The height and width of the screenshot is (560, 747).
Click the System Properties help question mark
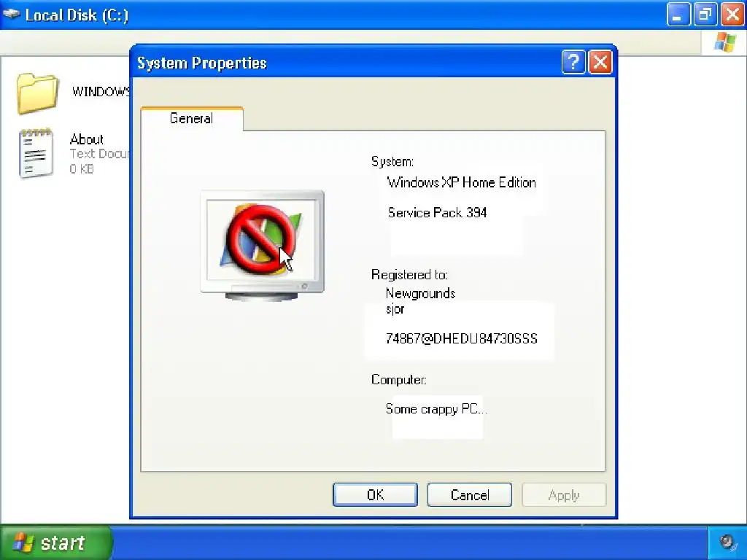point(573,62)
